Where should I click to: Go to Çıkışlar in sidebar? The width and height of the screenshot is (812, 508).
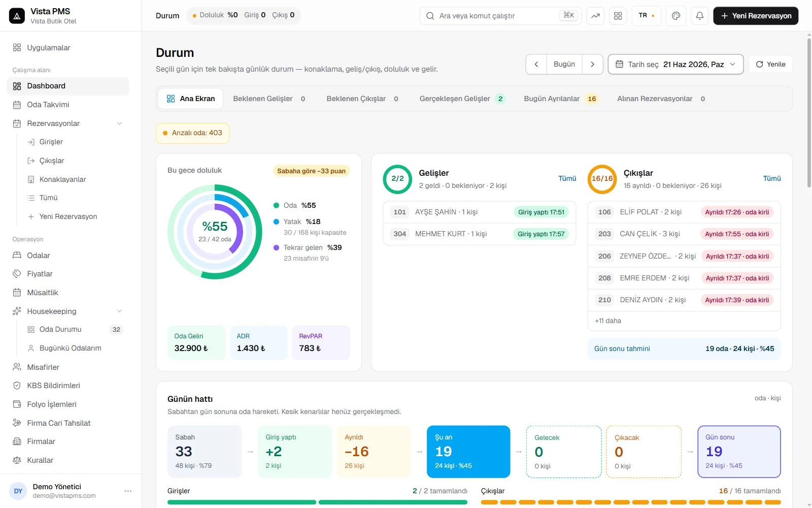pos(75,161)
